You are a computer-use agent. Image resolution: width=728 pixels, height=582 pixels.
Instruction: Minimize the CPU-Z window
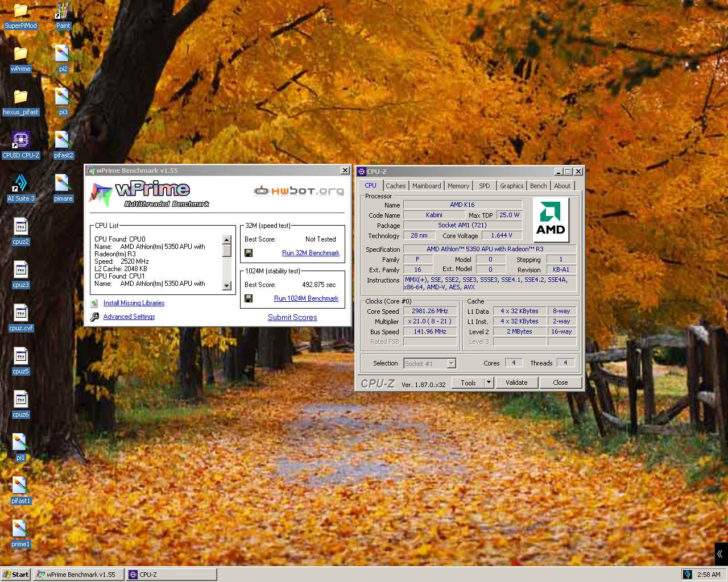[559, 172]
